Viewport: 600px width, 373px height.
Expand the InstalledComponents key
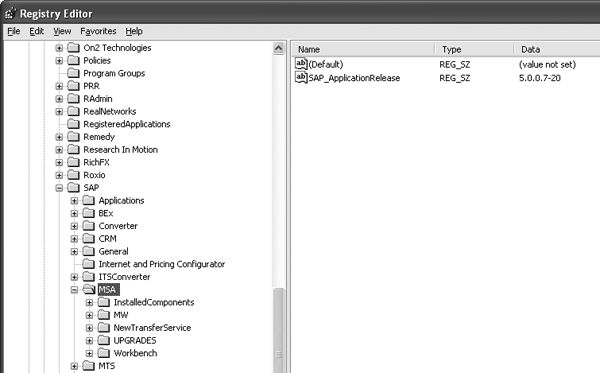[89, 302]
